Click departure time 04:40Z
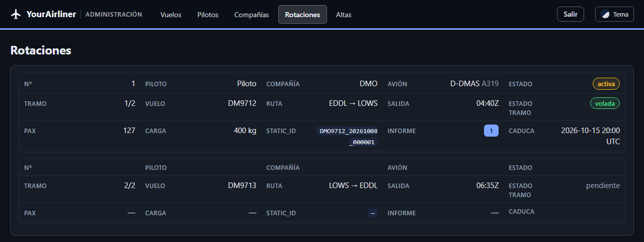 [488, 103]
